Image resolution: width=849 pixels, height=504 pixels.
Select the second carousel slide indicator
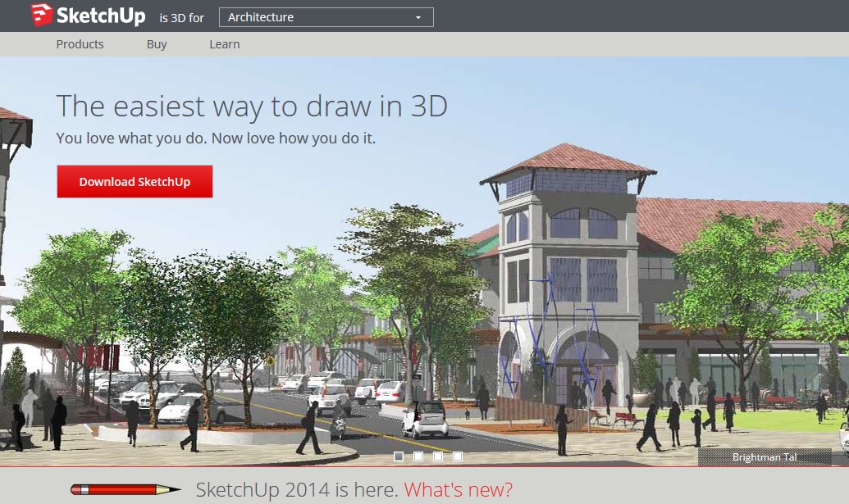point(418,456)
